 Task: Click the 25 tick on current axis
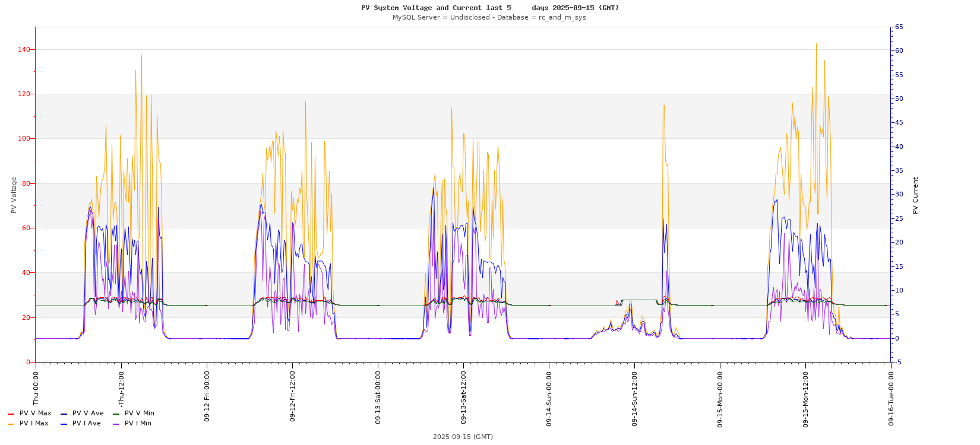pos(899,218)
